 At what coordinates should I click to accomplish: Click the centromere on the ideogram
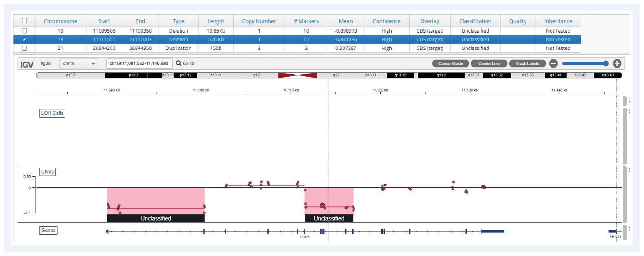pos(298,75)
